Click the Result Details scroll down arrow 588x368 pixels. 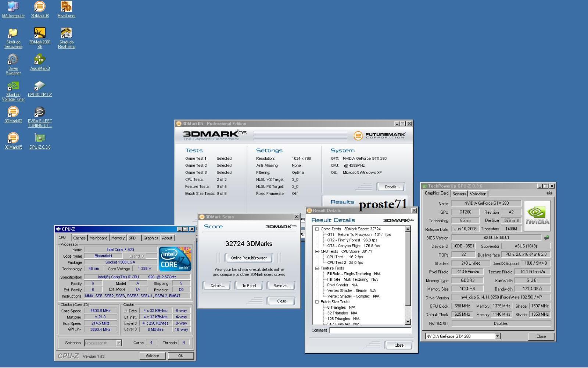tap(408, 322)
